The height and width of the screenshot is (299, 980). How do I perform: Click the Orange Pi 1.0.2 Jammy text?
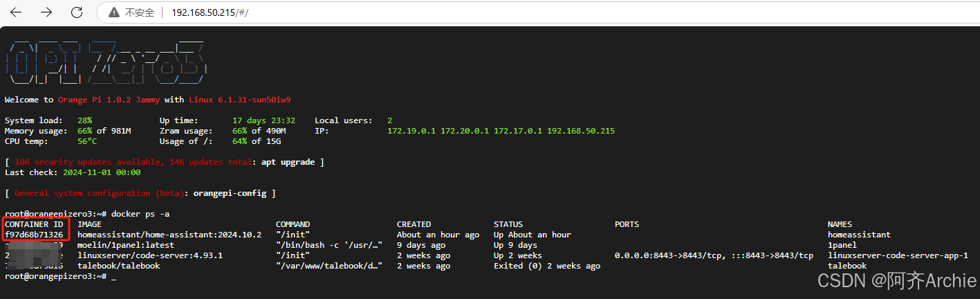pyautogui.click(x=109, y=100)
